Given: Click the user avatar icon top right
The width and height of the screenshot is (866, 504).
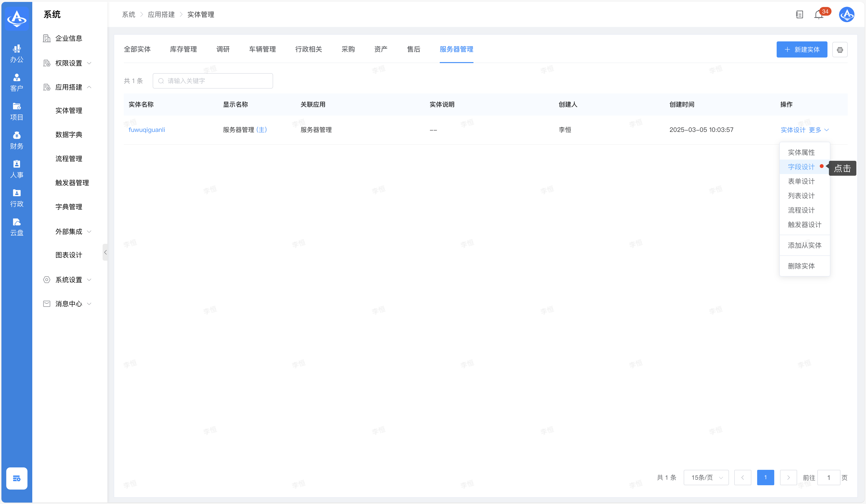Looking at the screenshot, I should (x=846, y=15).
